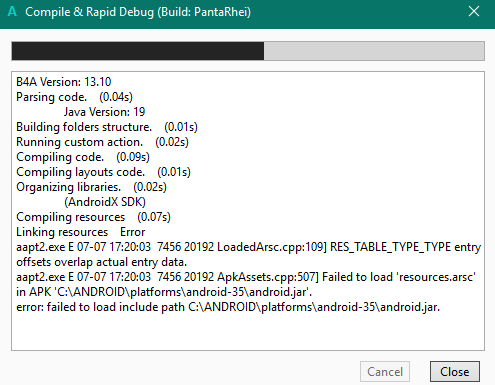
Task: Click the Compiling code log line
Action: [83, 157]
